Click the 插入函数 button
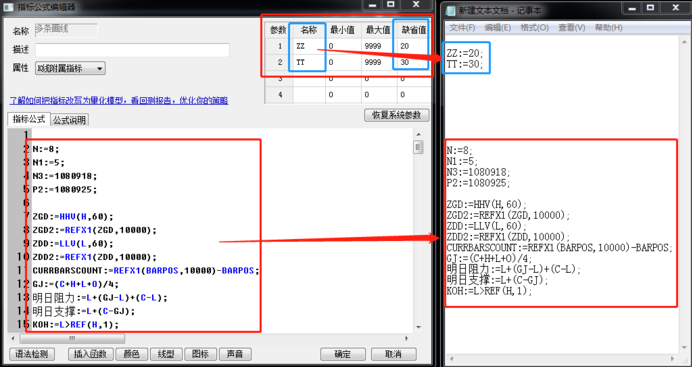Image resolution: width=693 pixels, height=368 pixels. pyautogui.click(x=91, y=354)
